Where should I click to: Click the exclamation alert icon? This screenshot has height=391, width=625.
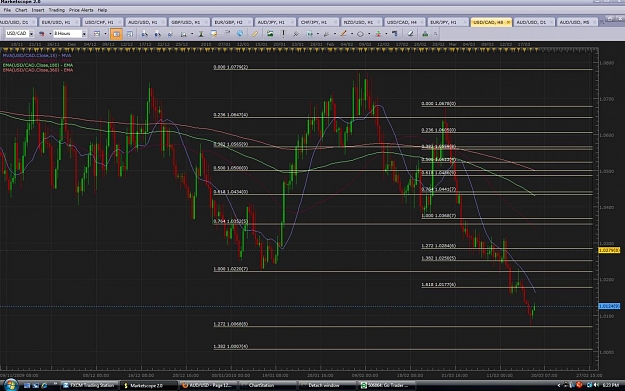coord(283,34)
